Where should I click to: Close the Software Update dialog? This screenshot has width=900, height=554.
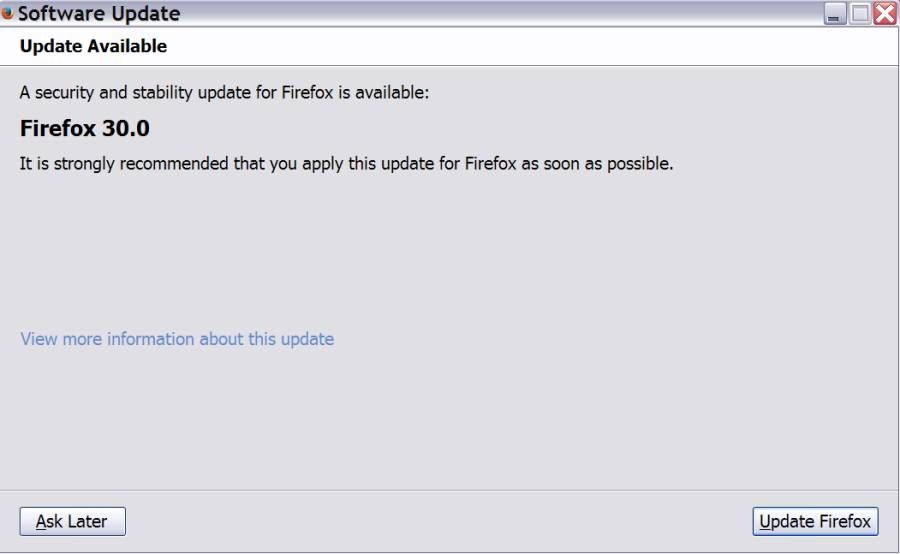click(x=885, y=14)
